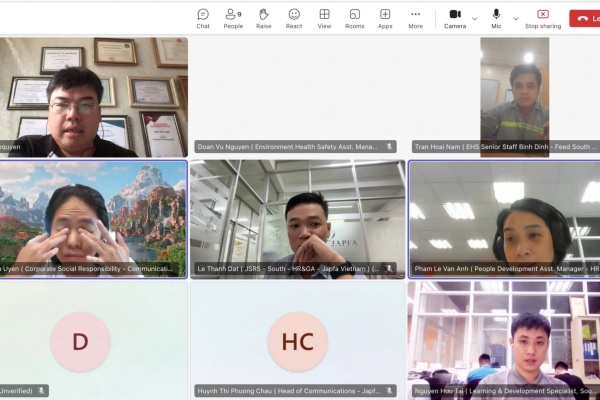Click Stop sharing button
This screenshot has width=600, height=400.
pos(543,18)
